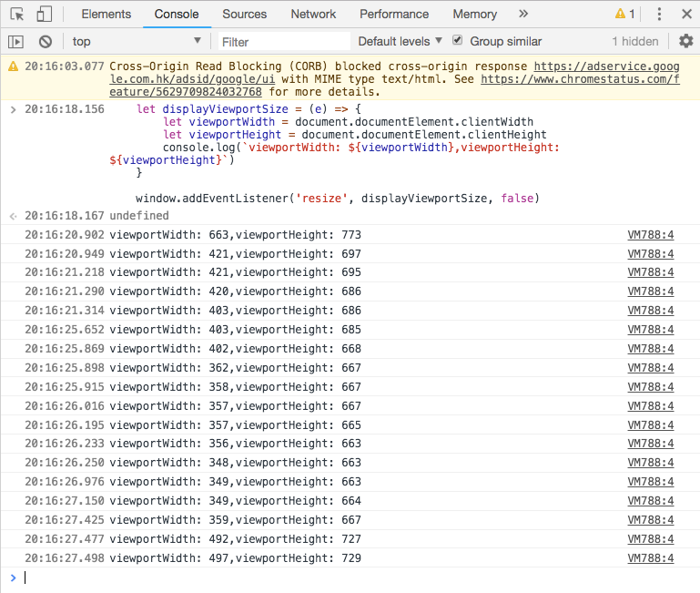Viewport: 700px width, 593px height.
Task: Show the console sidebar icon
Action: [x=15, y=42]
